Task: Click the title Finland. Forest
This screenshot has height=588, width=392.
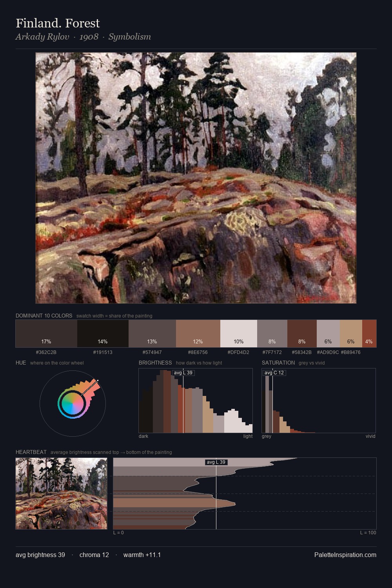Action: [x=58, y=23]
